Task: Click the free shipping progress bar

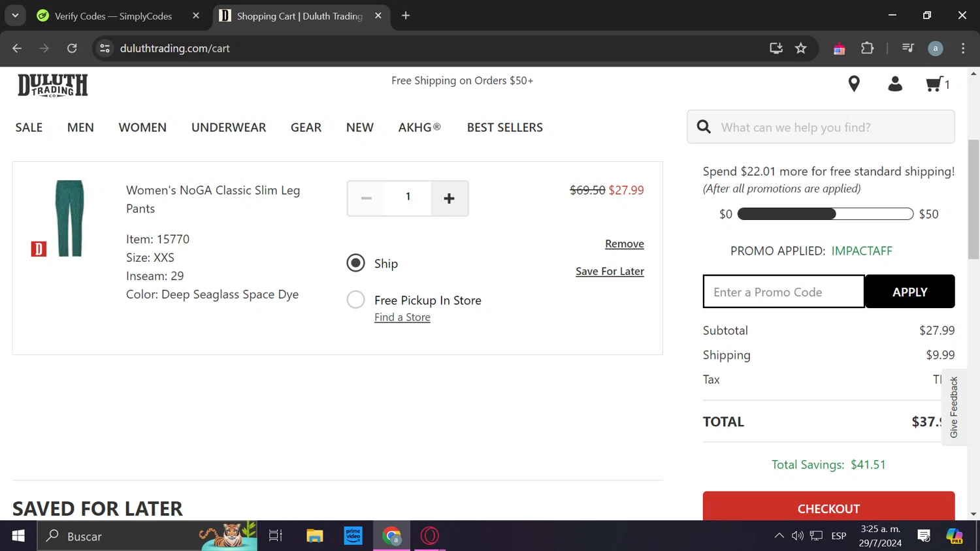Action: tap(825, 214)
